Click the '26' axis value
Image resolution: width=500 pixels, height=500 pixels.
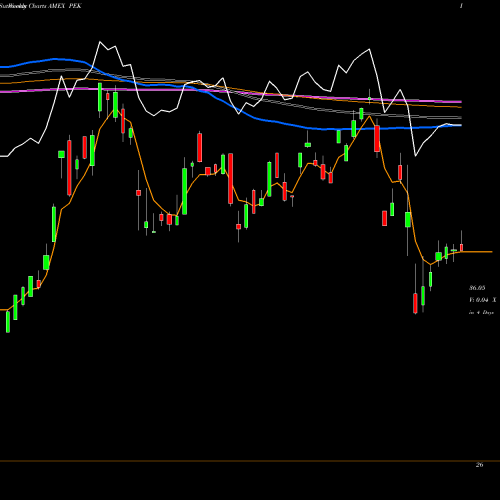coord(479,465)
